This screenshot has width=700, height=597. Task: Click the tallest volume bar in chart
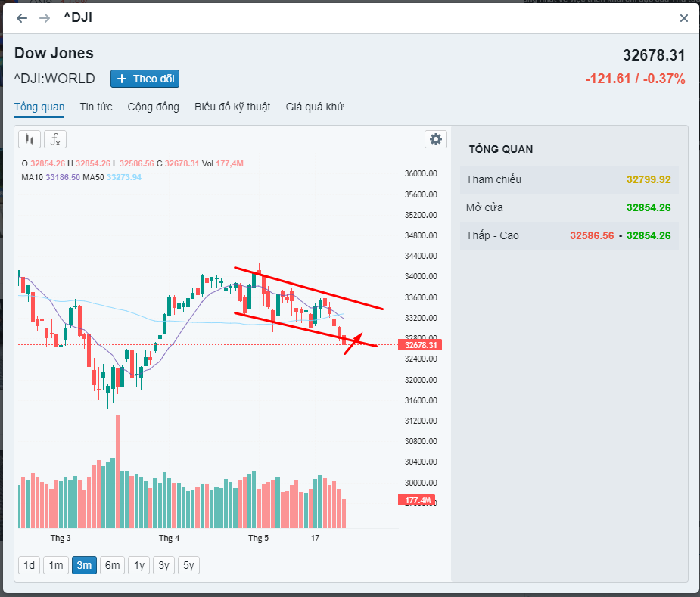tap(118, 471)
